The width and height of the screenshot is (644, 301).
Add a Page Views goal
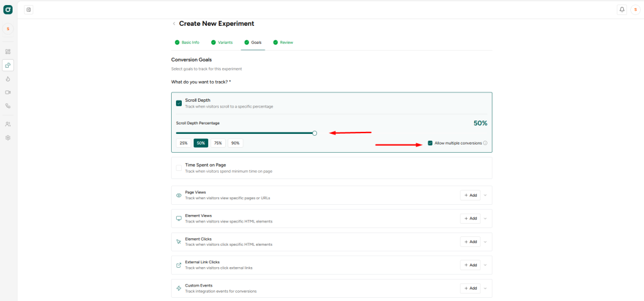(x=470, y=195)
